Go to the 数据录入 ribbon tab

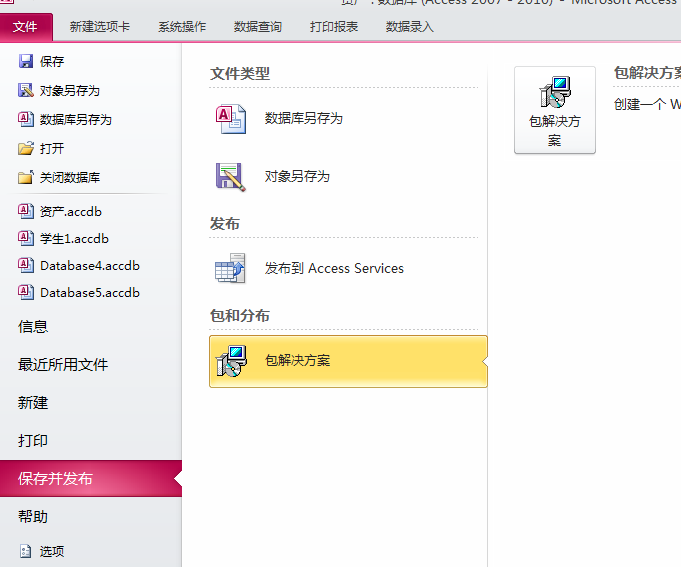pyautogui.click(x=410, y=27)
